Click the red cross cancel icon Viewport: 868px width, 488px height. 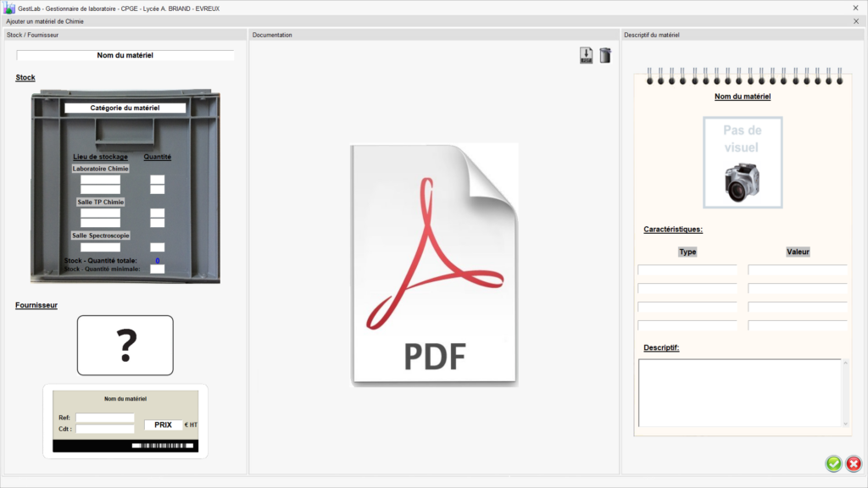[854, 463]
